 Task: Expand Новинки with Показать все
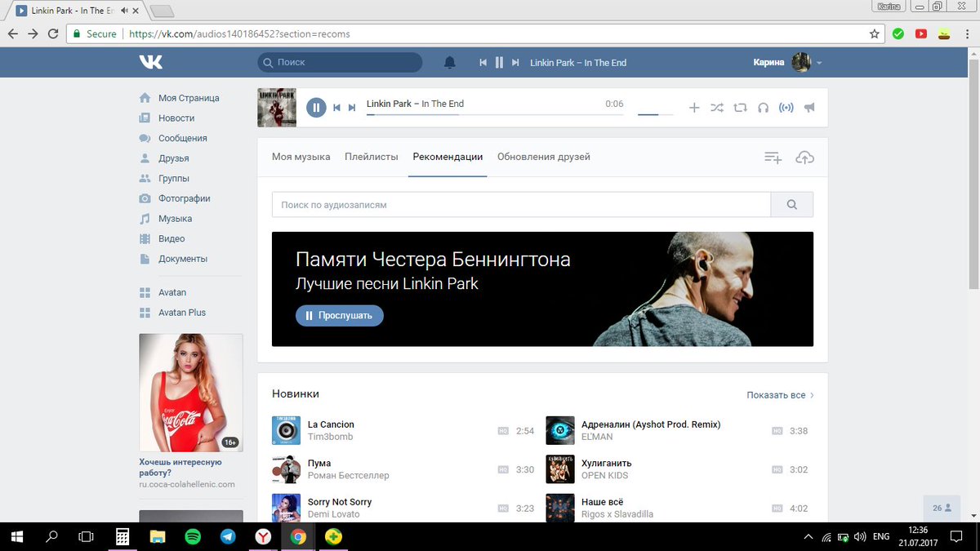(780, 395)
